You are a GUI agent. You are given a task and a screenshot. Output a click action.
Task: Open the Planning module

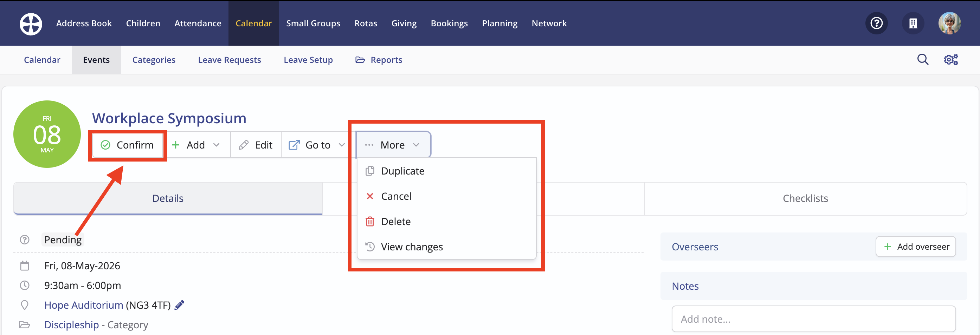500,23
